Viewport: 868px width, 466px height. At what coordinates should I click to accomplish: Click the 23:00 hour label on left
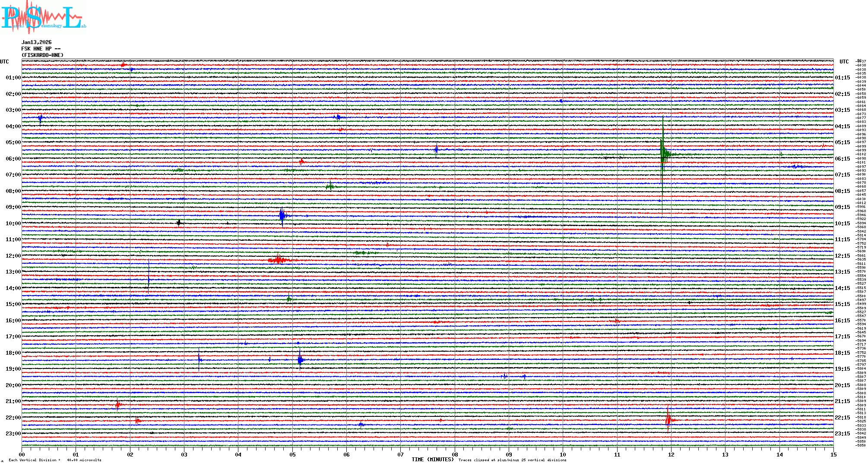13,434
